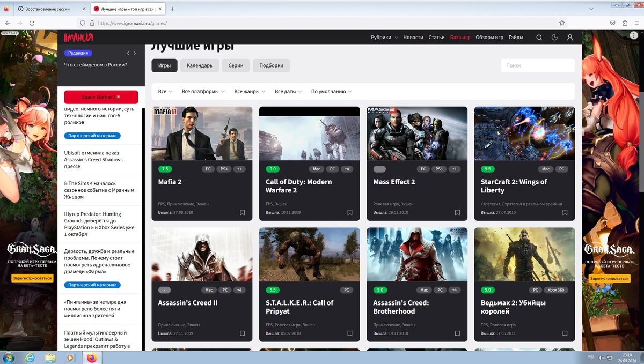Open Firefox Pocket save icon
This screenshot has width=644, height=364.
click(612, 23)
